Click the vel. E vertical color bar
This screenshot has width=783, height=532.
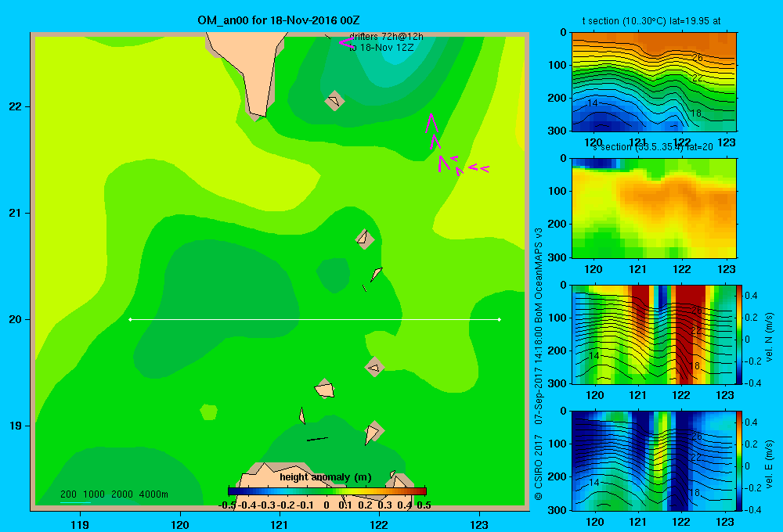740,461
